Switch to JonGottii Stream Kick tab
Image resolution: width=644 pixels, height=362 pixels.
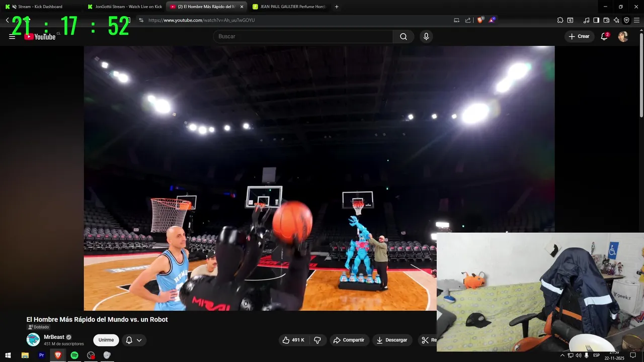click(124, 7)
